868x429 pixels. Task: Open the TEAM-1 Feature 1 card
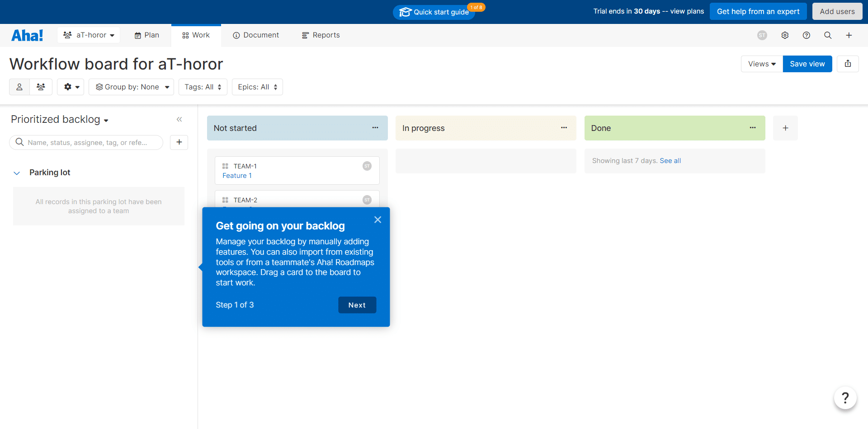tap(297, 171)
